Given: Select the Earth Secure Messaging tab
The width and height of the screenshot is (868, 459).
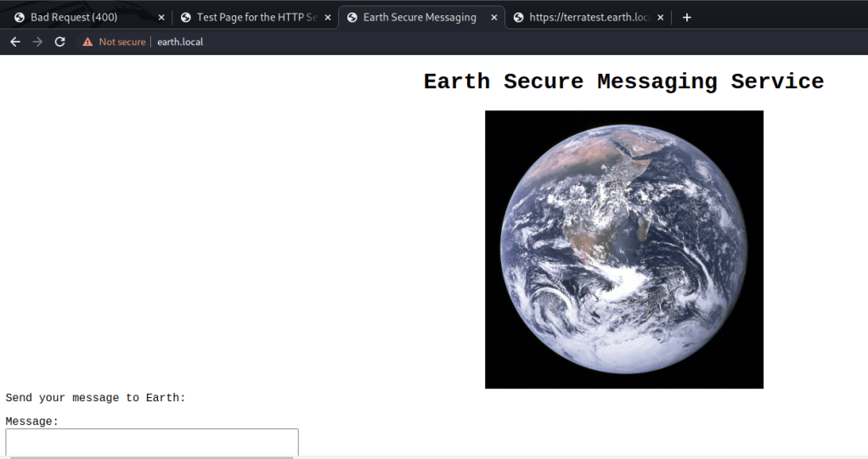Looking at the screenshot, I should tap(419, 18).
